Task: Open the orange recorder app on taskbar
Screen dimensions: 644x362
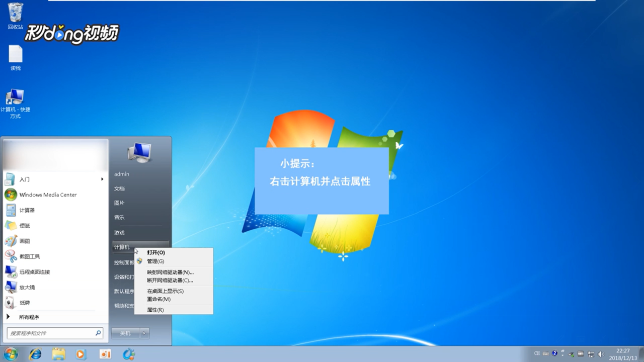Action: coord(105,354)
